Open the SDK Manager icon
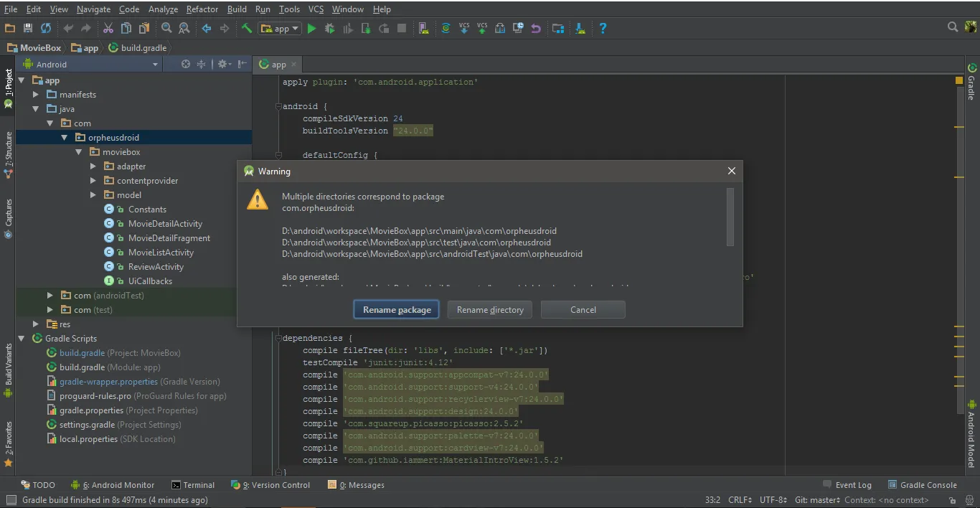This screenshot has height=508, width=980. [580, 28]
